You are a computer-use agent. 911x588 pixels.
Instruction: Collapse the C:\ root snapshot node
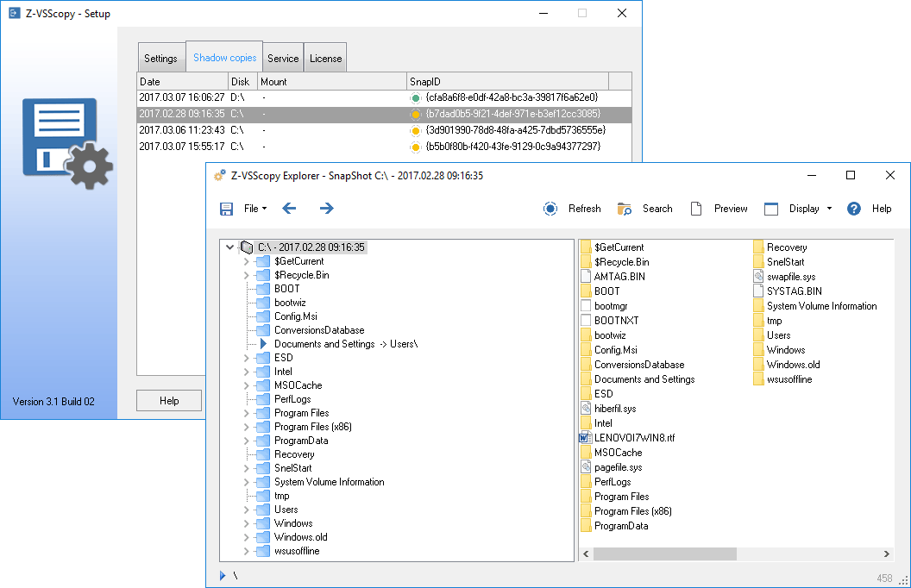coord(229,247)
